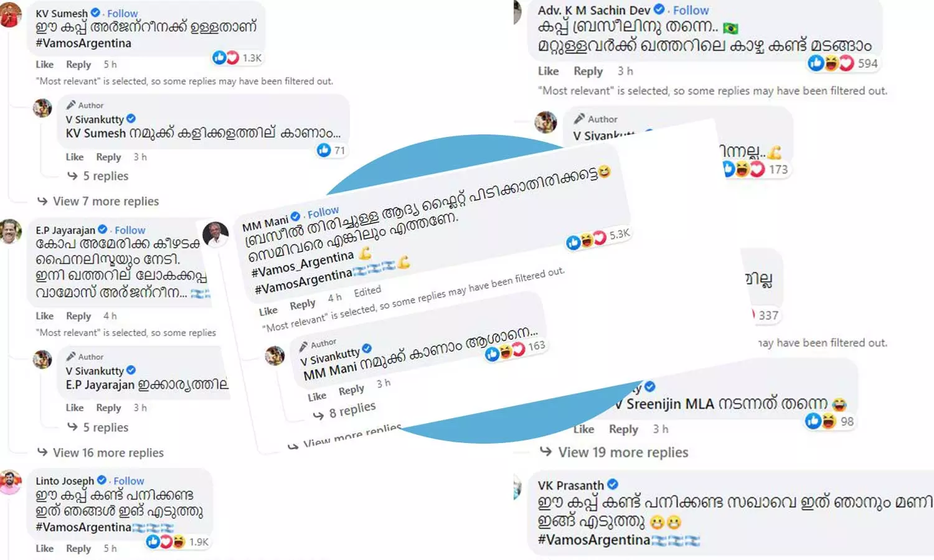Open V Sivankutty's profile picture under KV Sumesh comment

(42, 108)
